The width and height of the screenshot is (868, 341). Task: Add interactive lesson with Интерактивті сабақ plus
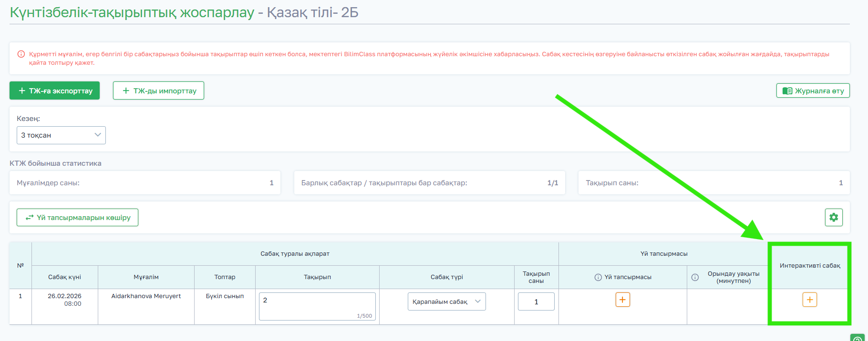click(809, 300)
